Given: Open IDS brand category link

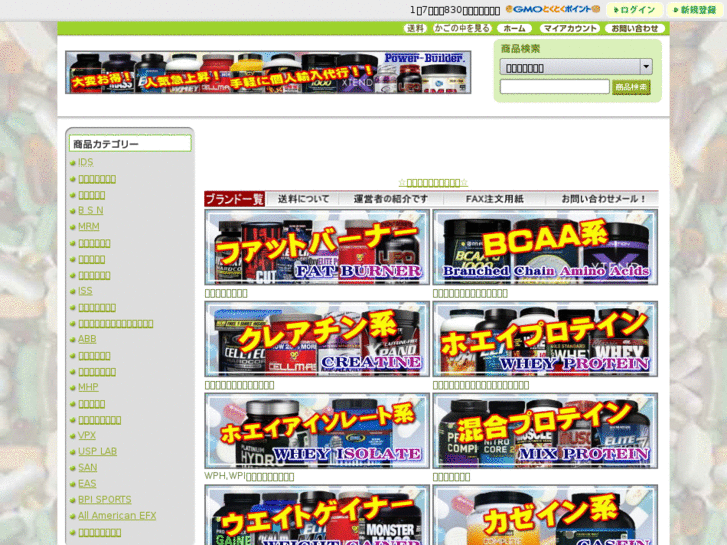Looking at the screenshot, I should 85,162.
